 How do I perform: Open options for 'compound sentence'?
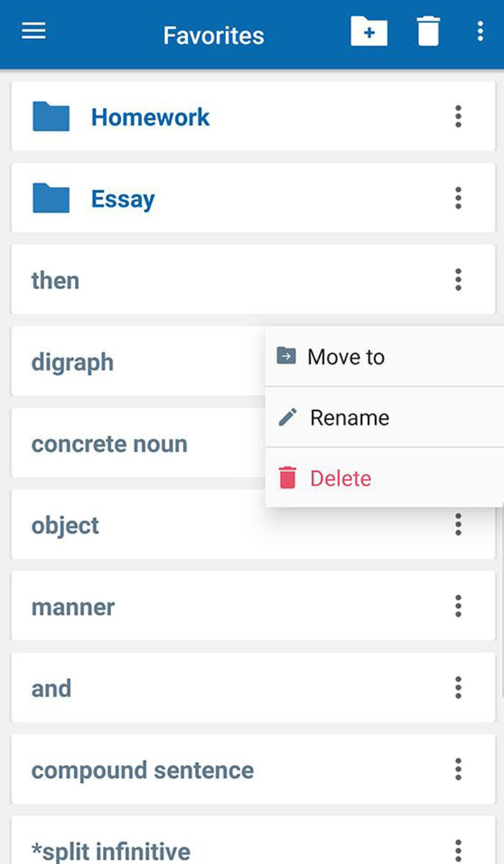[x=458, y=769]
